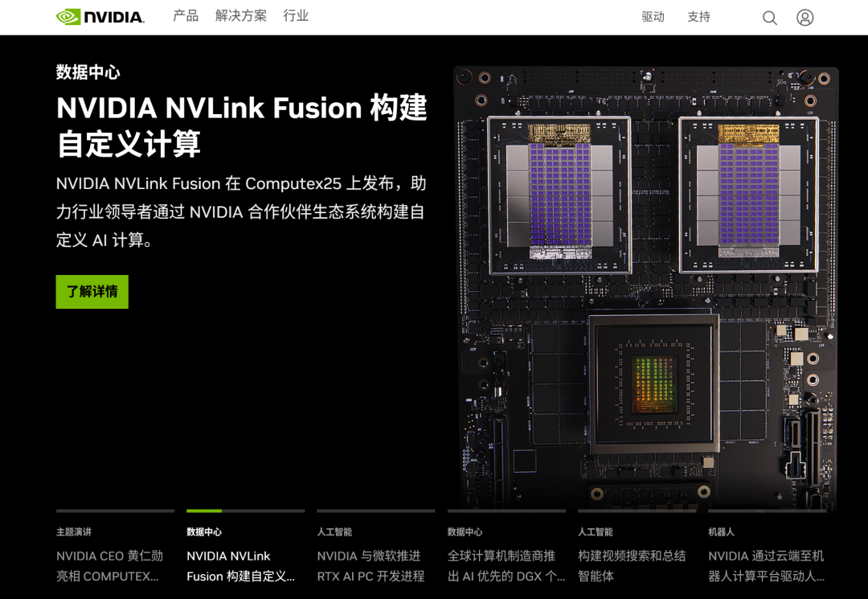868x599 pixels.
Task: Click the NVIDIA NVLink Fusion headline
Action: 242,125
